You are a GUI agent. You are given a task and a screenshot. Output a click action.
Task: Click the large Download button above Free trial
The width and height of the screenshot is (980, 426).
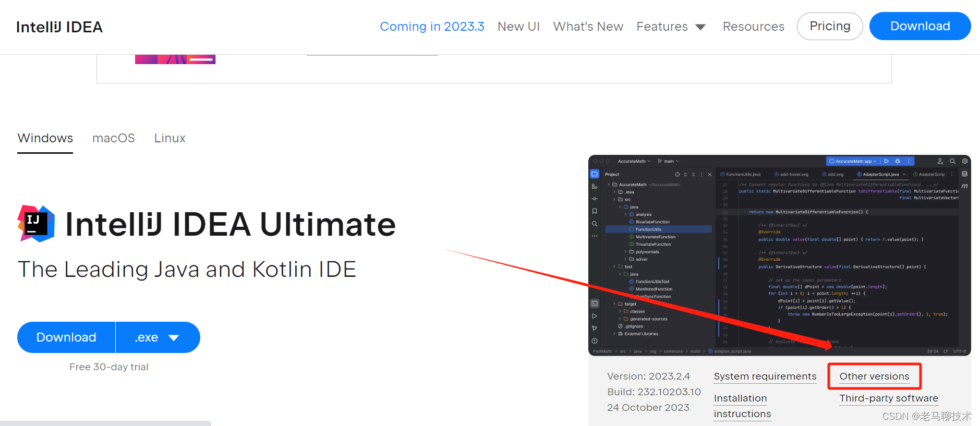[x=66, y=337]
